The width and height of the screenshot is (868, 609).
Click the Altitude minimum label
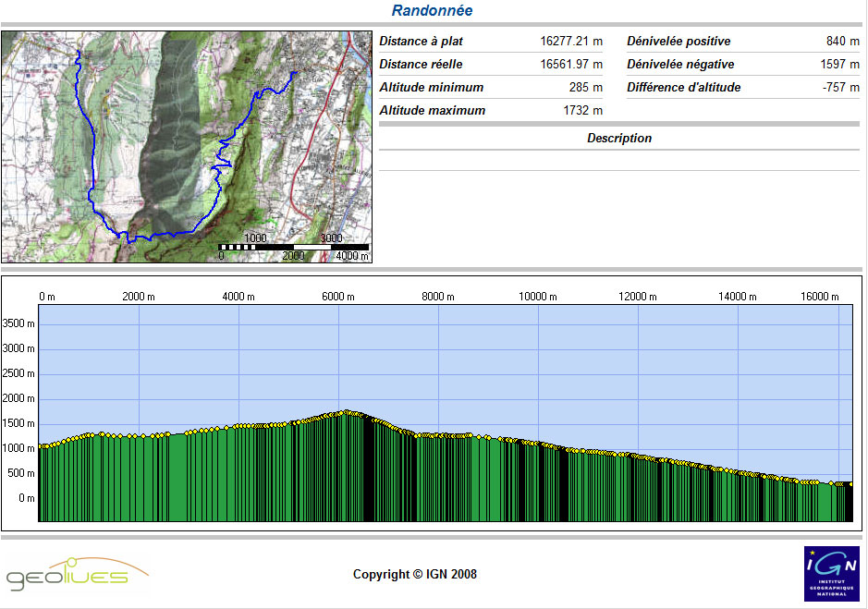point(432,88)
